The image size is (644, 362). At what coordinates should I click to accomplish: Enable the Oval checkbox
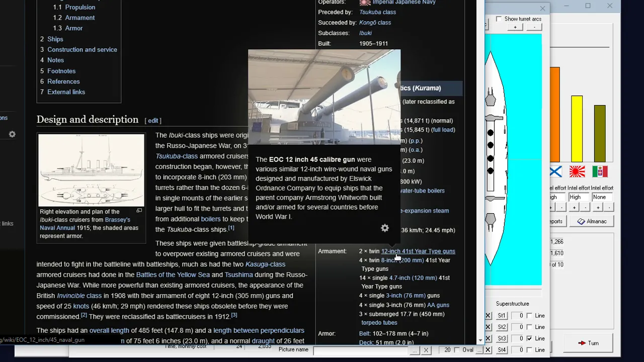[x=457, y=350]
